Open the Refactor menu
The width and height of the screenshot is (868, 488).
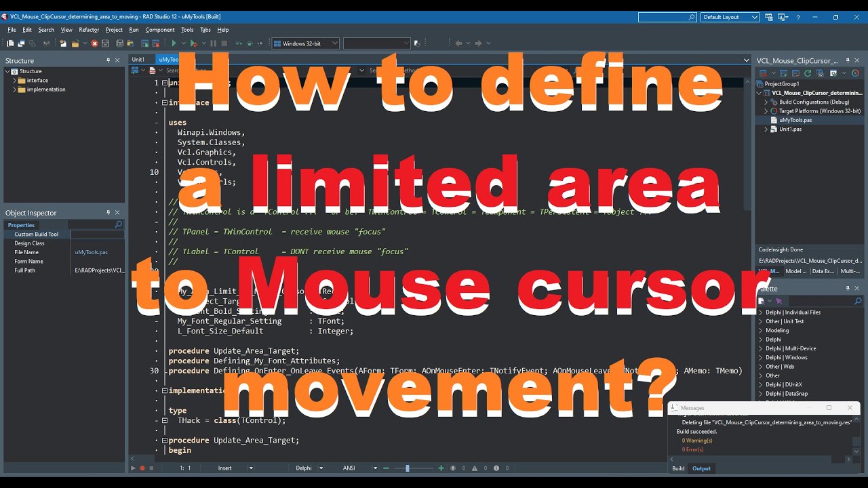click(89, 30)
